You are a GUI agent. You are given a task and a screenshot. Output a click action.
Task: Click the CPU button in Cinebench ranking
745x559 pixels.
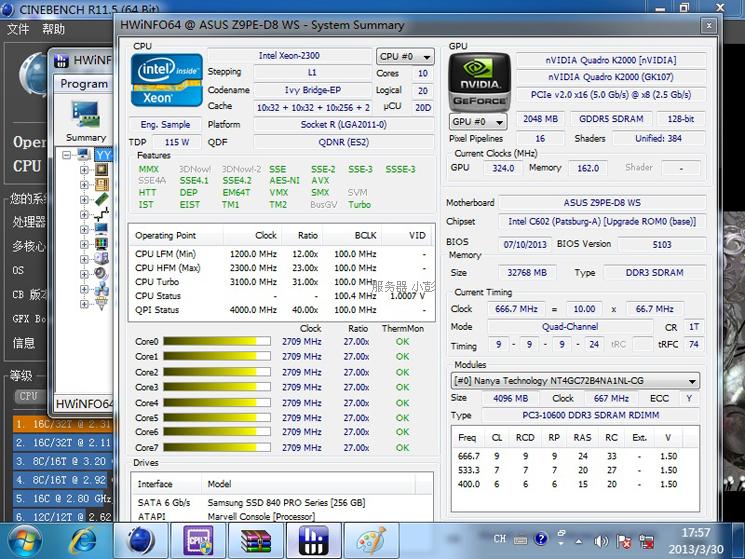[x=28, y=396]
